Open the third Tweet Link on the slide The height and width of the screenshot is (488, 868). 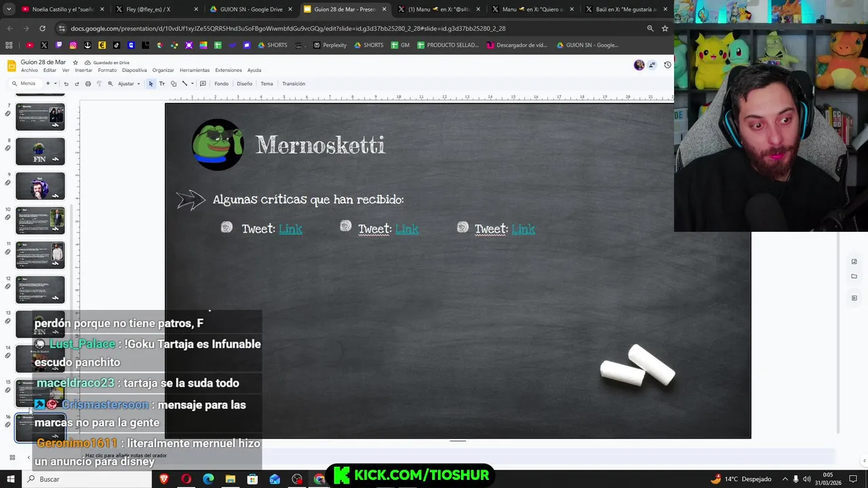pos(524,229)
